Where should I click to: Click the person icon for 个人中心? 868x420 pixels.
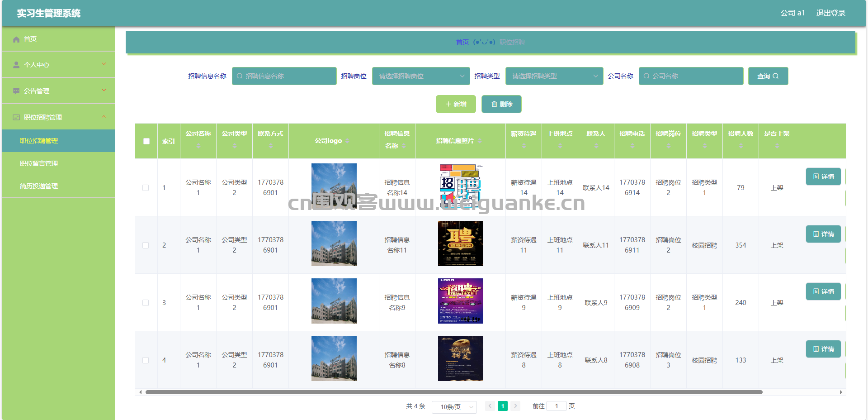click(16, 65)
